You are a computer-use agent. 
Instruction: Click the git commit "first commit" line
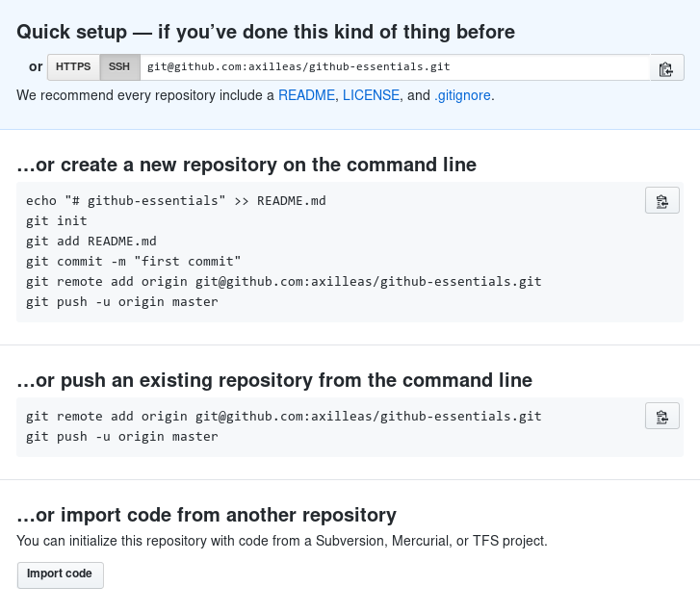click(x=134, y=262)
